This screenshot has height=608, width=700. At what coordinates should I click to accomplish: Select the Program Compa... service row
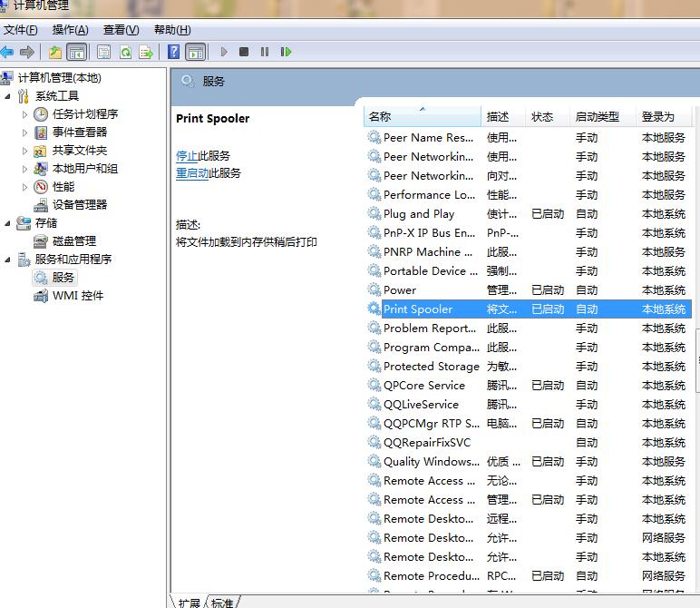click(528, 348)
